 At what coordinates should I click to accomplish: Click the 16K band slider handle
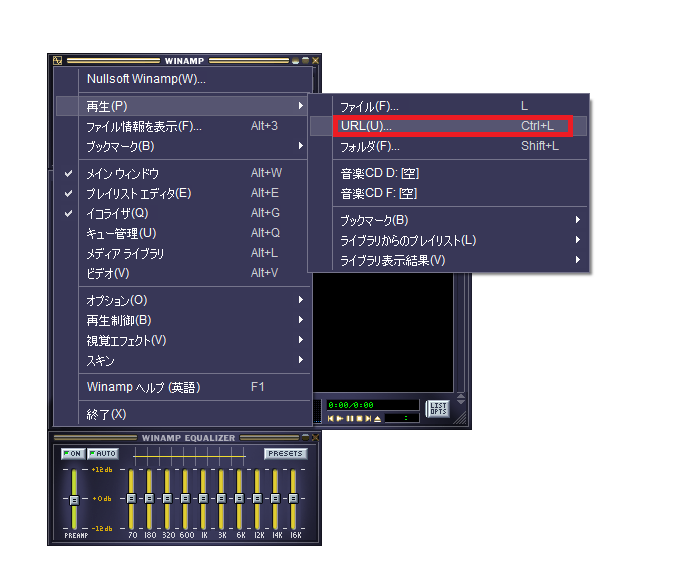tap(294, 499)
